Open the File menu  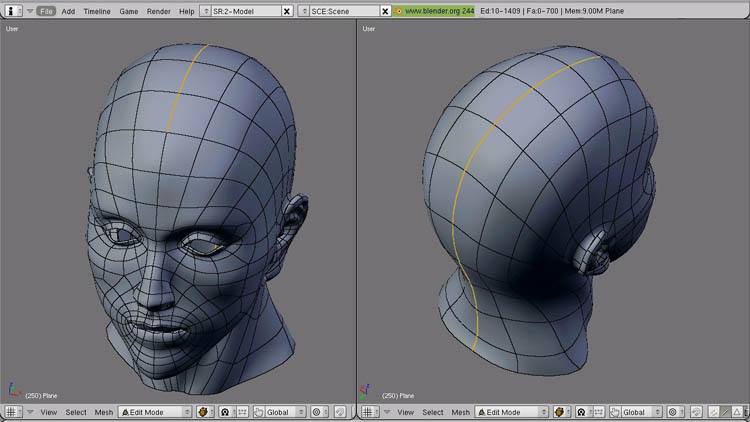46,11
